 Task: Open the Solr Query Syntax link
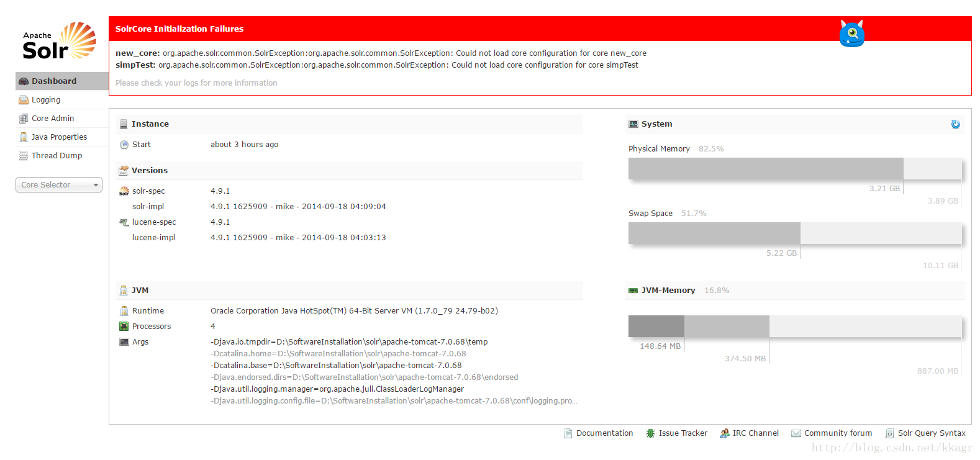pos(932,433)
